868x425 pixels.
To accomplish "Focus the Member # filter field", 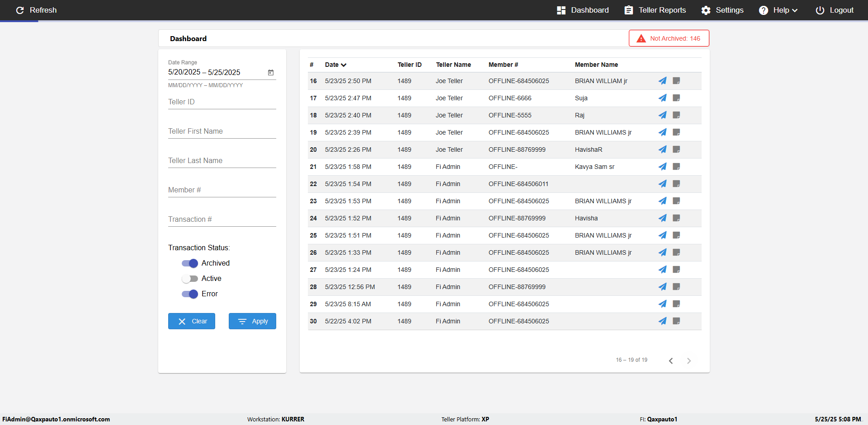I will click(222, 190).
